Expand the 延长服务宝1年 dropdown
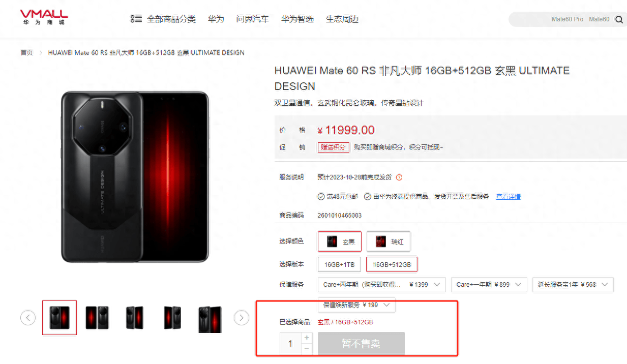This screenshot has width=627, height=364. pyautogui.click(x=573, y=285)
